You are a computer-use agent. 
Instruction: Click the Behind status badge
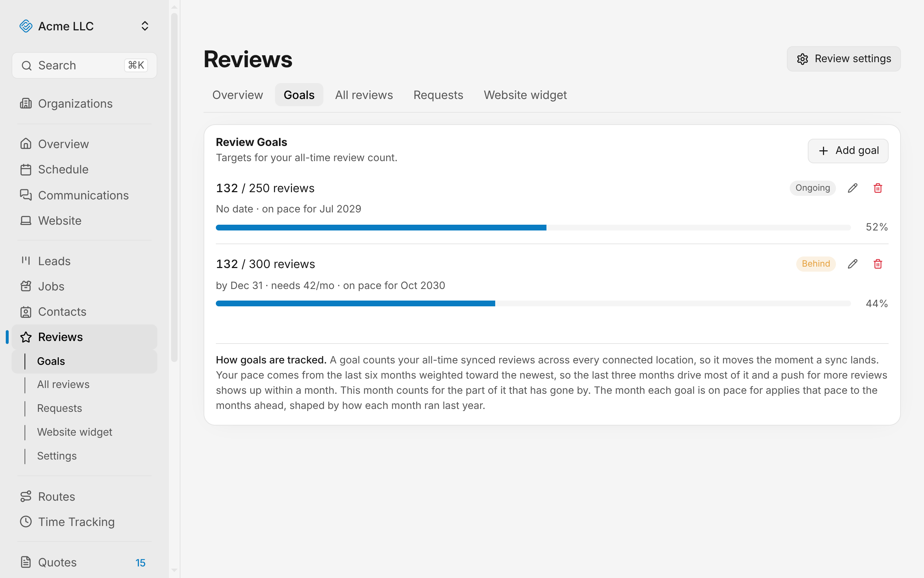click(x=816, y=264)
